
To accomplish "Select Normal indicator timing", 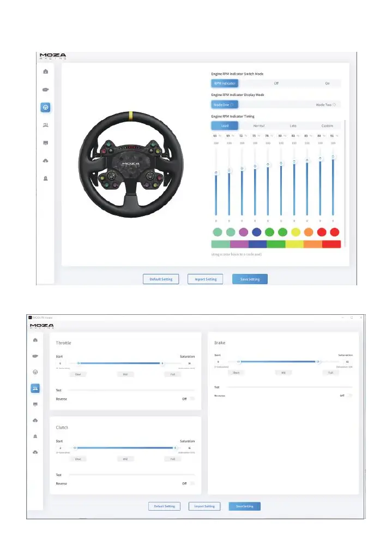I will [x=259, y=126].
